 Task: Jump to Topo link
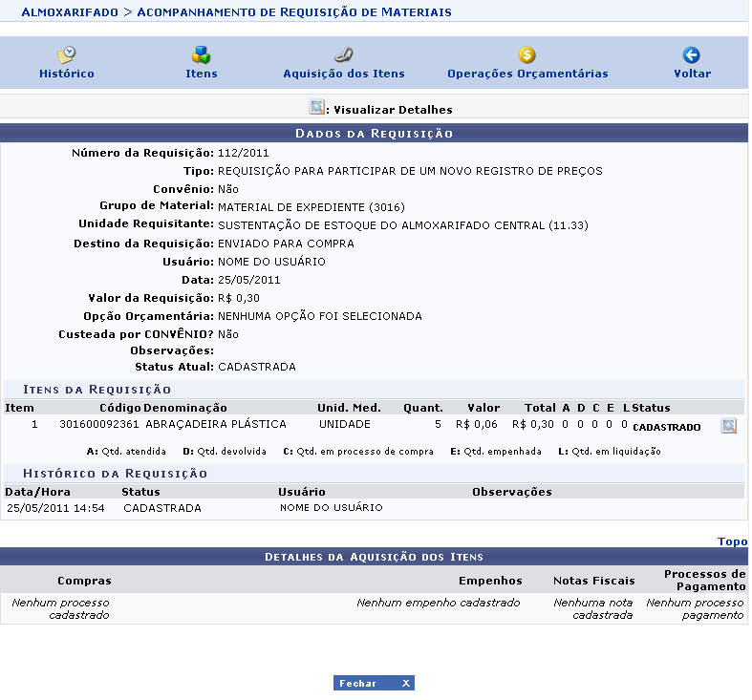[x=732, y=541]
